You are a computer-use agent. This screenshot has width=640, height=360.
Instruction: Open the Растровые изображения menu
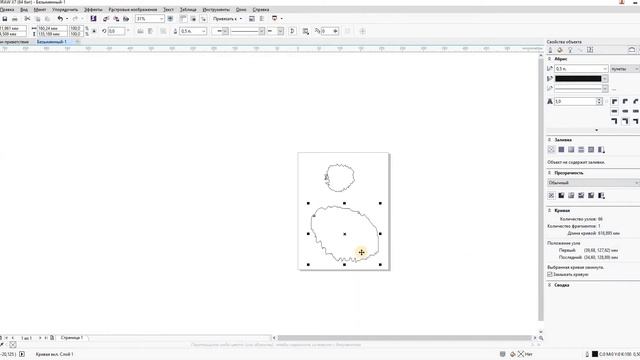(x=133, y=9)
